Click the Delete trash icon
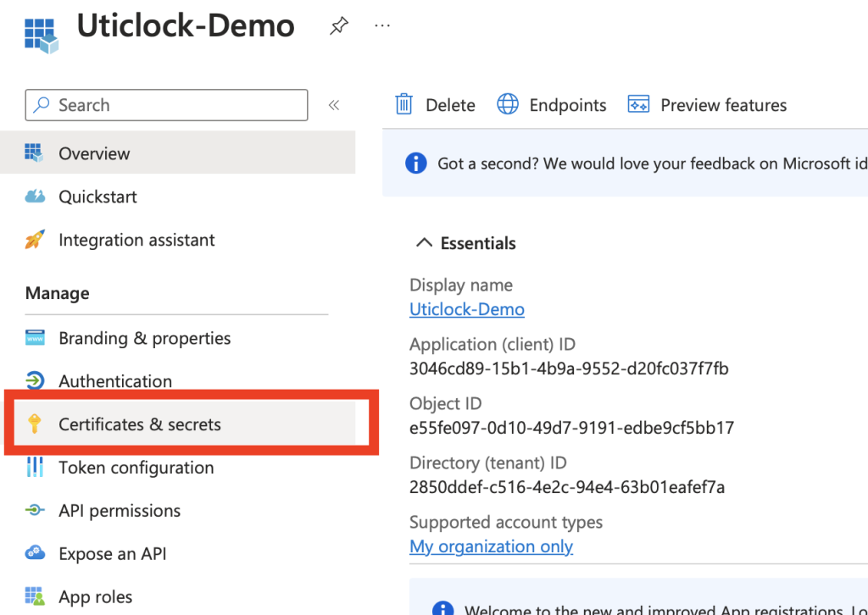 [x=403, y=104]
